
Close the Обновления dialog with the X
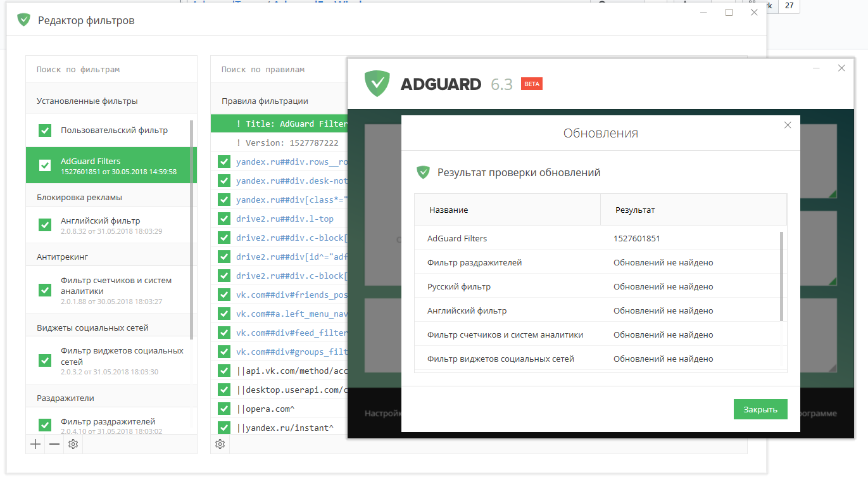click(x=788, y=125)
